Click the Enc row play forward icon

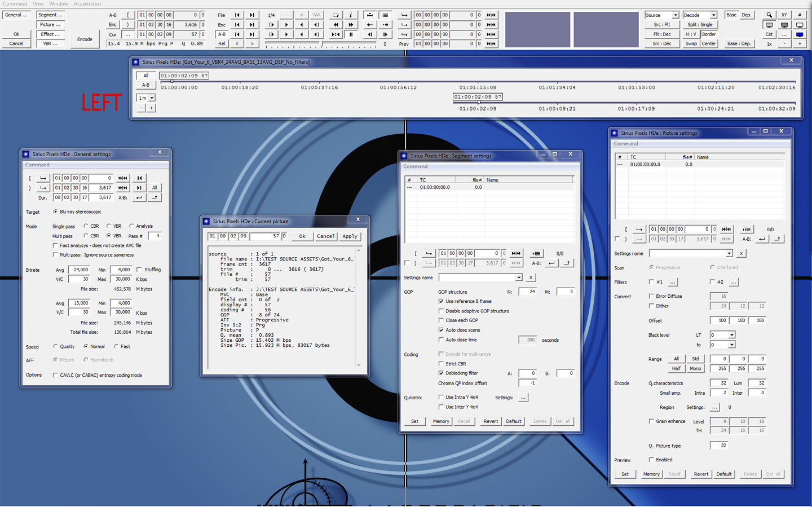point(286,25)
